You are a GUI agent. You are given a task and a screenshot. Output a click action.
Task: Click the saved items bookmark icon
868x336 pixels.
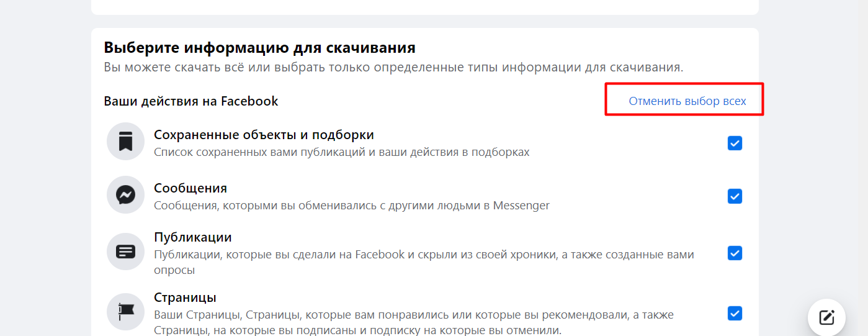point(125,142)
